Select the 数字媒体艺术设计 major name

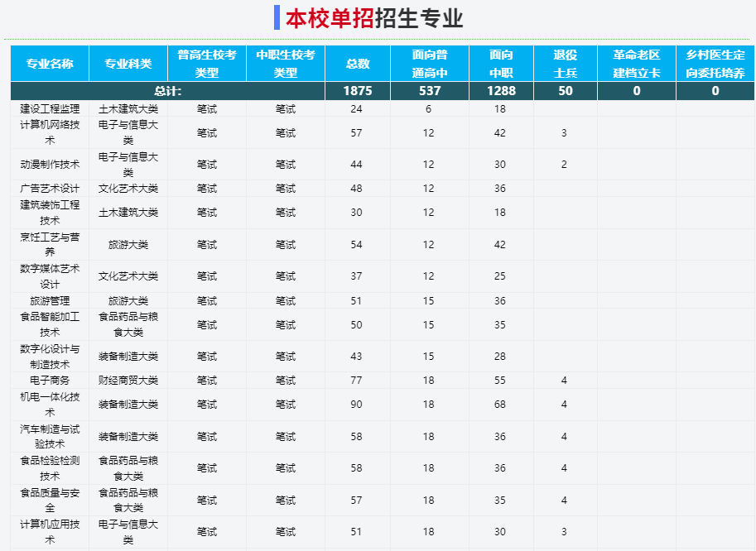coord(50,276)
